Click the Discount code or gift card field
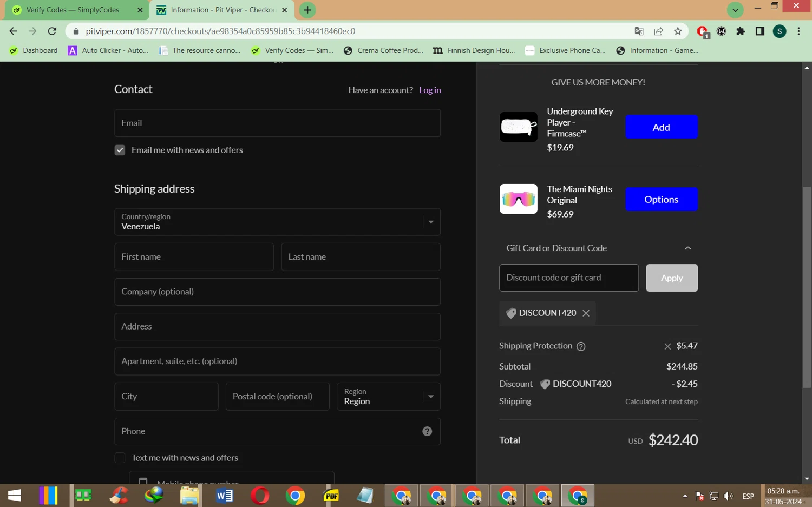812x507 pixels. point(569,278)
